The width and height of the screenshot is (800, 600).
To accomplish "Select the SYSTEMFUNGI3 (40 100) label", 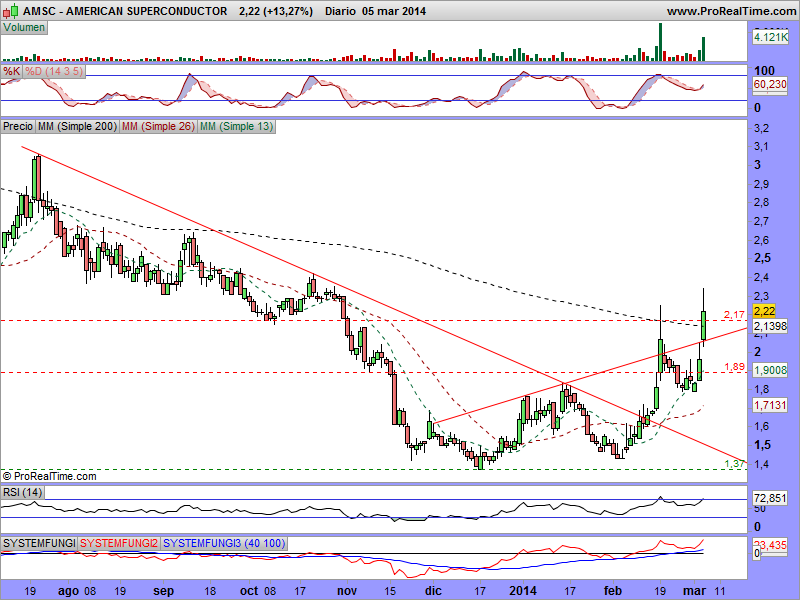I will click(x=223, y=543).
